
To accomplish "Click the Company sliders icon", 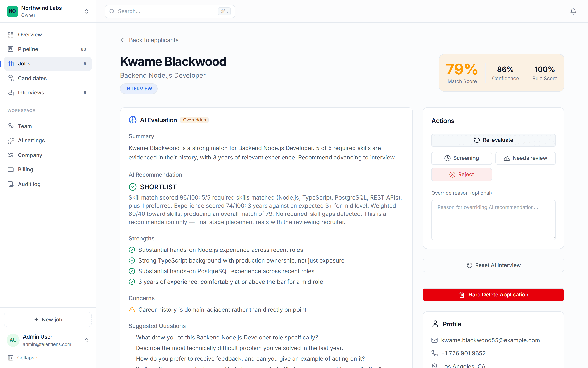I will tap(10, 155).
